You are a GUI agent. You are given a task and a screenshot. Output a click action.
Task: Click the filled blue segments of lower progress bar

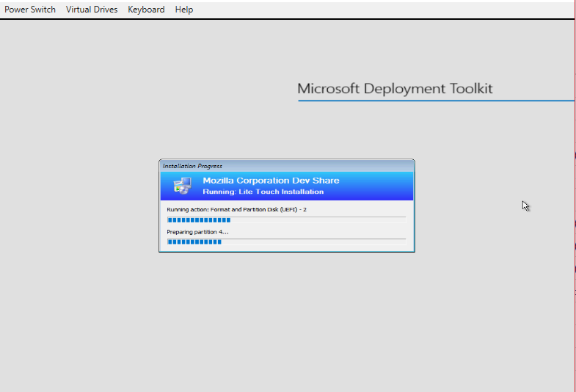tap(194, 242)
